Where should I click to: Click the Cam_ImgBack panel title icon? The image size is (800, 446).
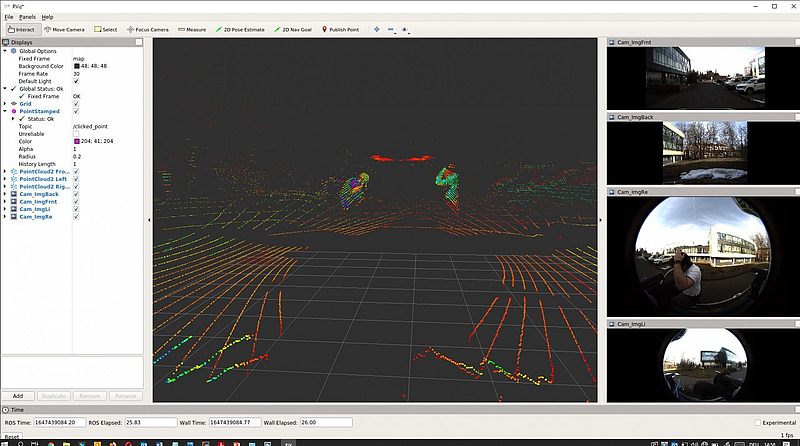coord(612,117)
